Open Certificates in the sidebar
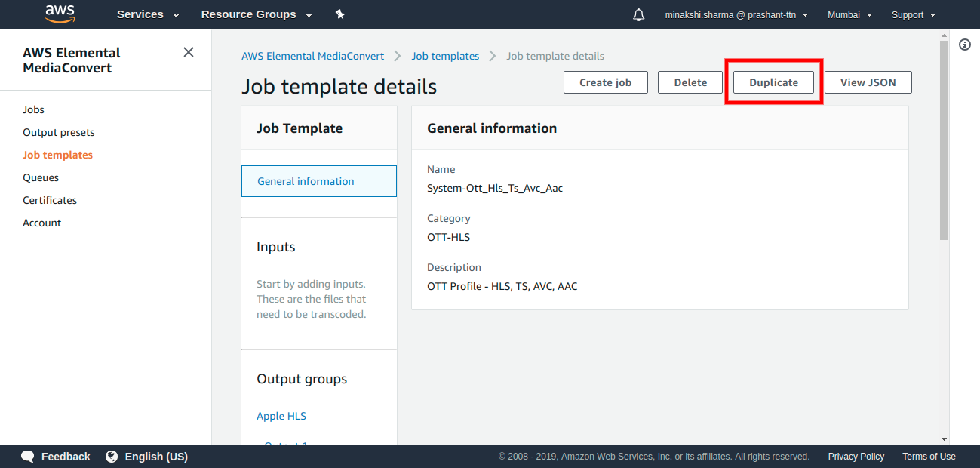 50,200
